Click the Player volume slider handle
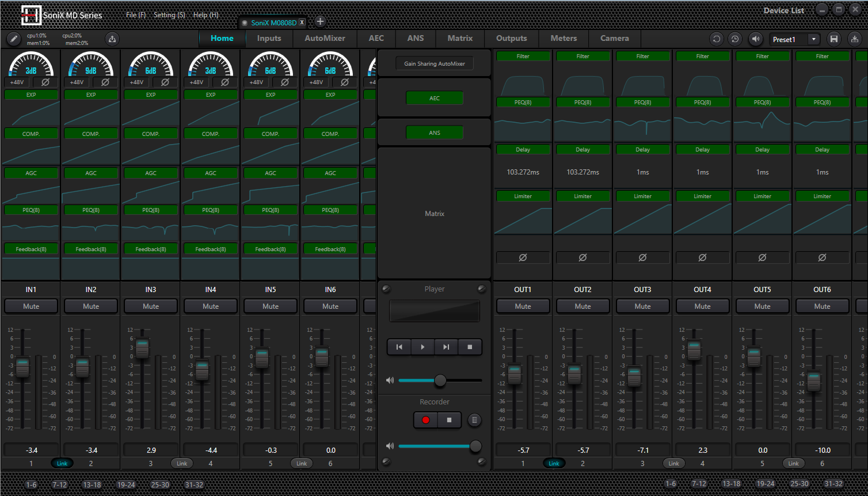Screen dimensions: 868x496 (x=440, y=380)
